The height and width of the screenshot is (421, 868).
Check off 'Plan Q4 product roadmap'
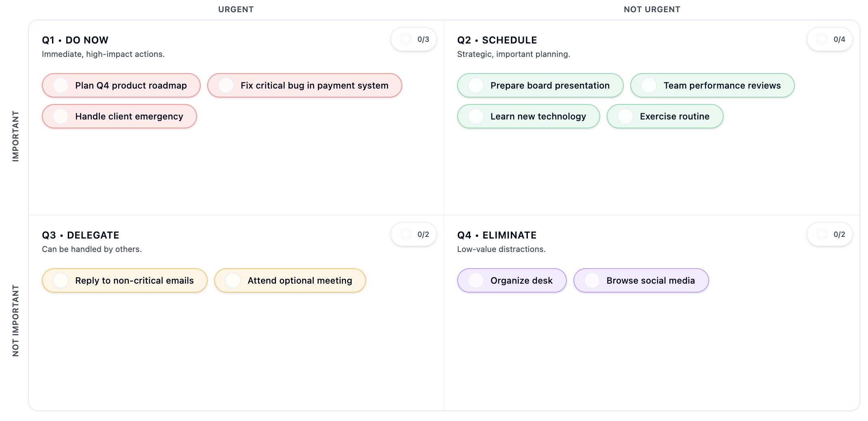click(x=61, y=85)
